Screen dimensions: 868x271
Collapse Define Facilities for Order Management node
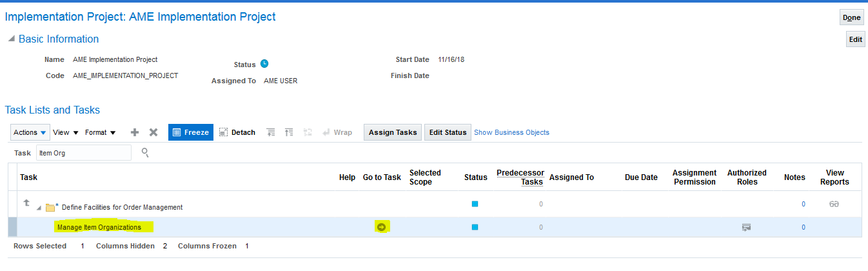(38, 208)
